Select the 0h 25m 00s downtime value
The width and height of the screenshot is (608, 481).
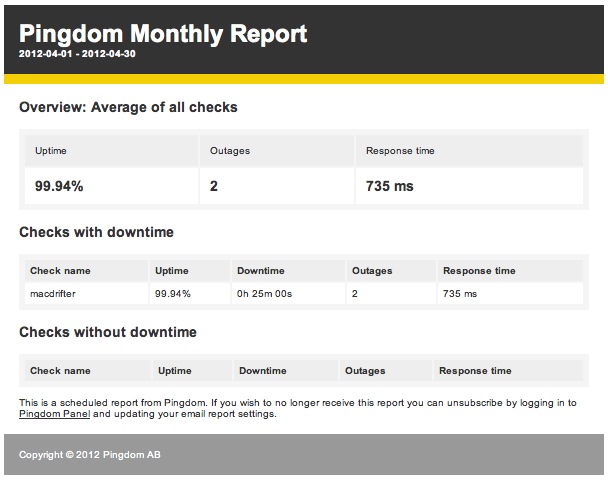[x=264, y=294]
